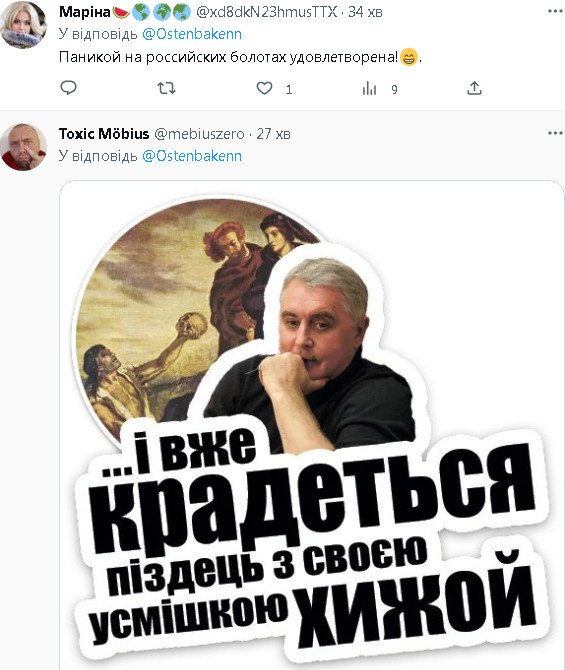This screenshot has width=565, height=670.
Task: Open like count number 1
Action: tap(289, 89)
